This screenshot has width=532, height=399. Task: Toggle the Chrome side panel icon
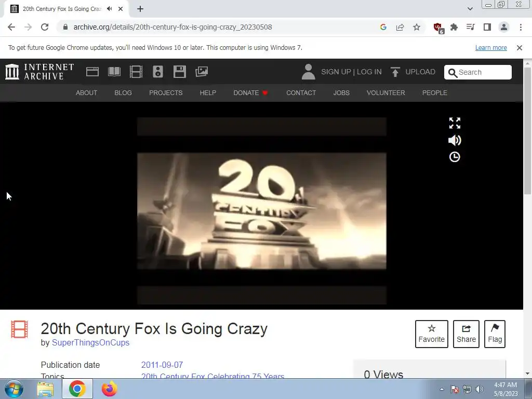click(x=487, y=27)
